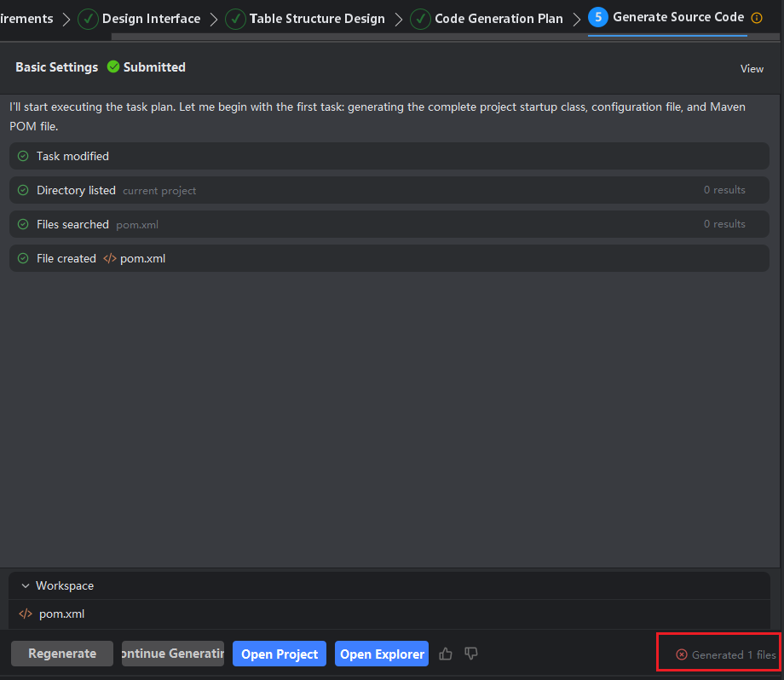Image resolution: width=784 pixels, height=680 pixels.
Task: Click View link in Basic Settings
Action: pos(752,68)
